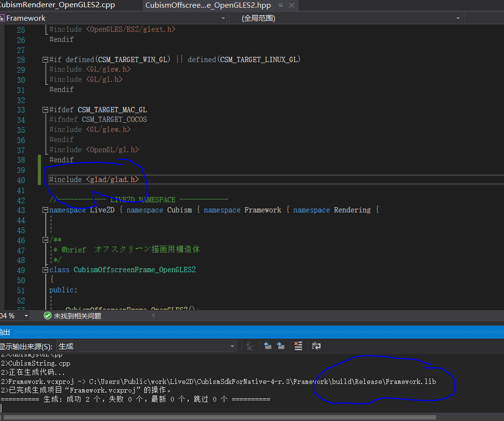The image size is (504, 421).
Task: Collapse the #if defined CSM_TARGET_WIN_GL block
Action: (x=45, y=60)
